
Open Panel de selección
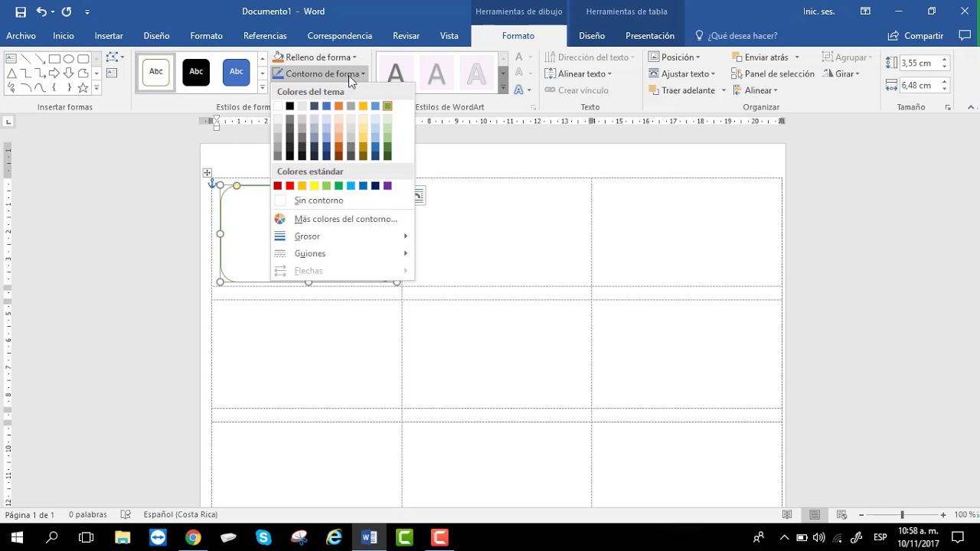[773, 74]
